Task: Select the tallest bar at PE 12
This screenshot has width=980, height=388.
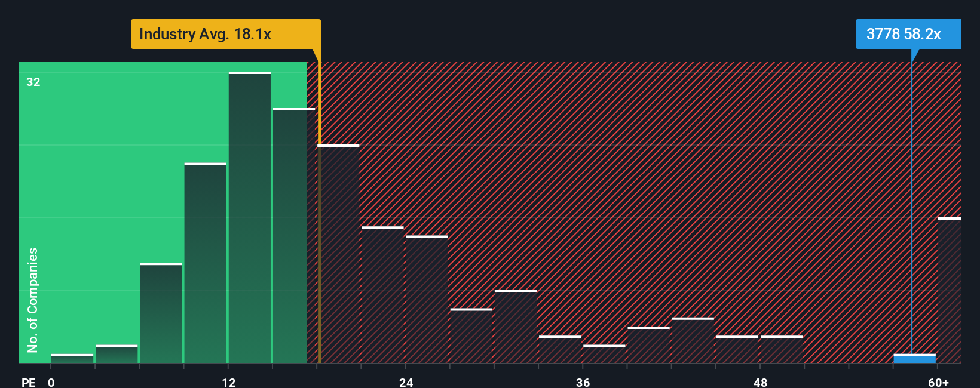Action: 250,217
